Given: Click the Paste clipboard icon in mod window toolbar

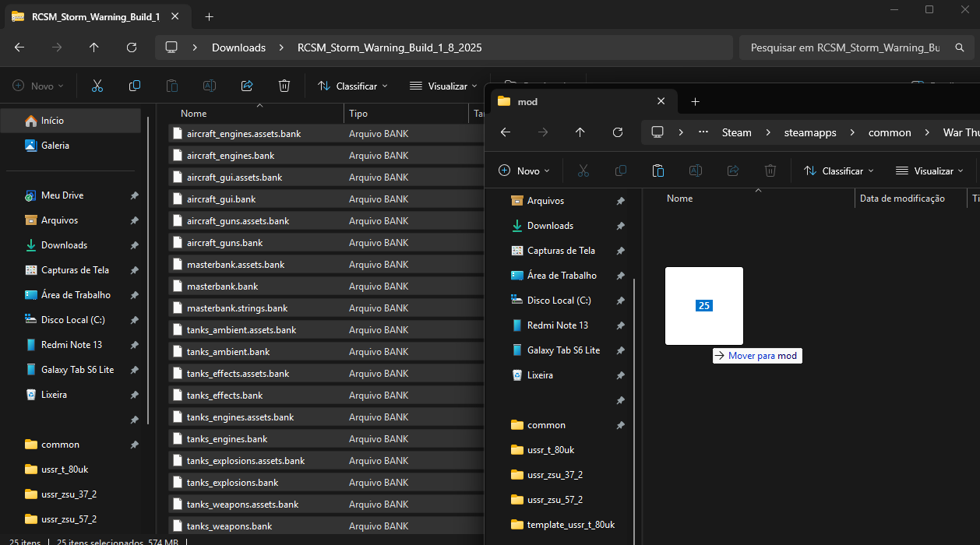Looking at the screenshot, I should pyautogui.click(x=657, y=171).
